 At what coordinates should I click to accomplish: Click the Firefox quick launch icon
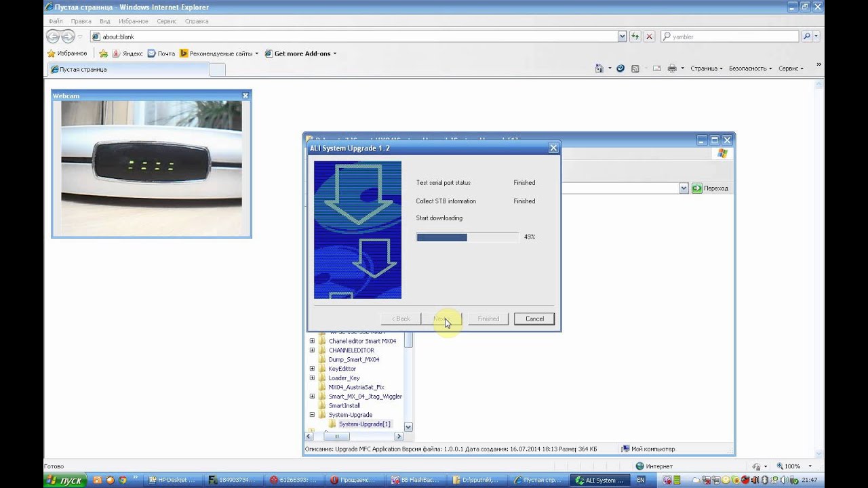click(x=111, y=481)
